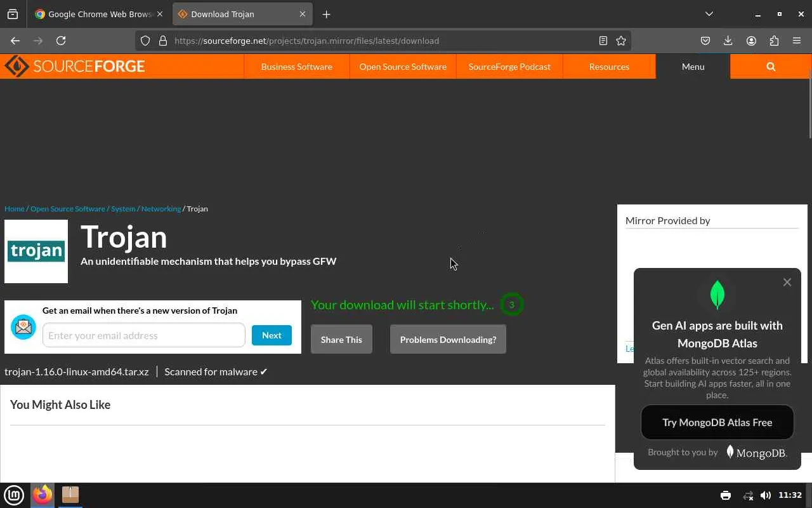Click the MongoDB leaf logo in ad
Screen dimensions: 812x508
717,295
